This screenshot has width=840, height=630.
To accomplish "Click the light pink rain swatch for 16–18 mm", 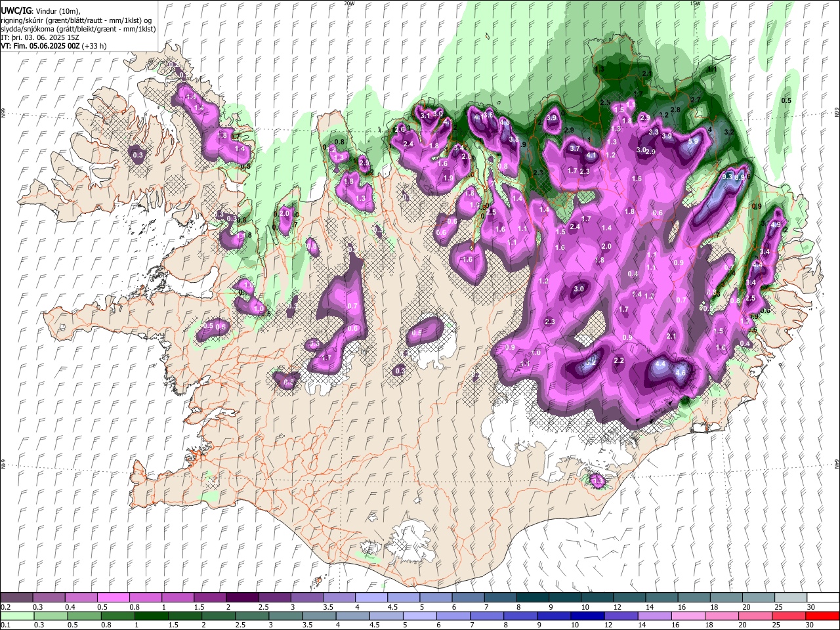I will 687,616.
